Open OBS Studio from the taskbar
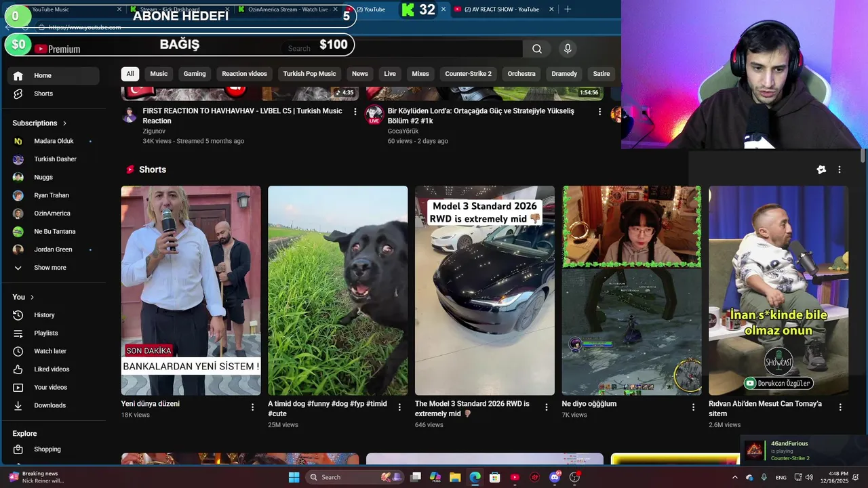Viewport: 868px width, 488px height. point(574,477)
